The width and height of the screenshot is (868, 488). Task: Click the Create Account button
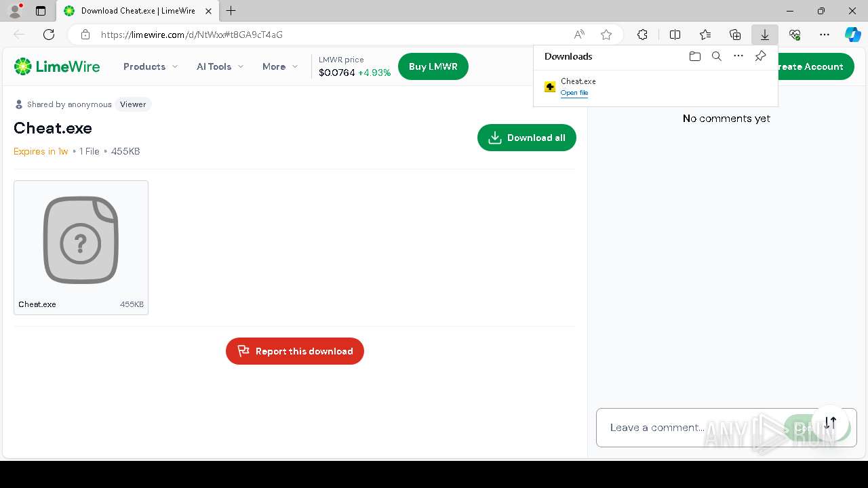815,66
